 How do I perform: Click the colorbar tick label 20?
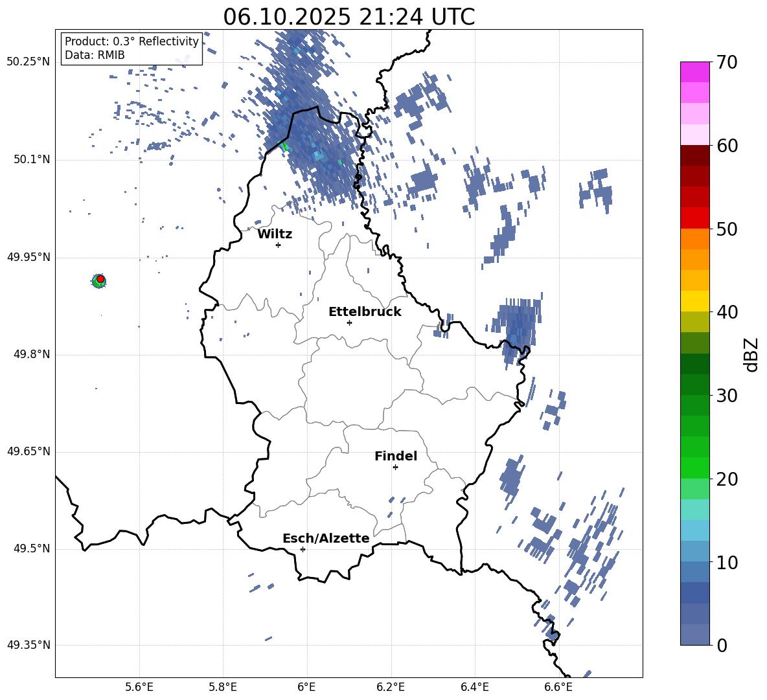point(727,479)
